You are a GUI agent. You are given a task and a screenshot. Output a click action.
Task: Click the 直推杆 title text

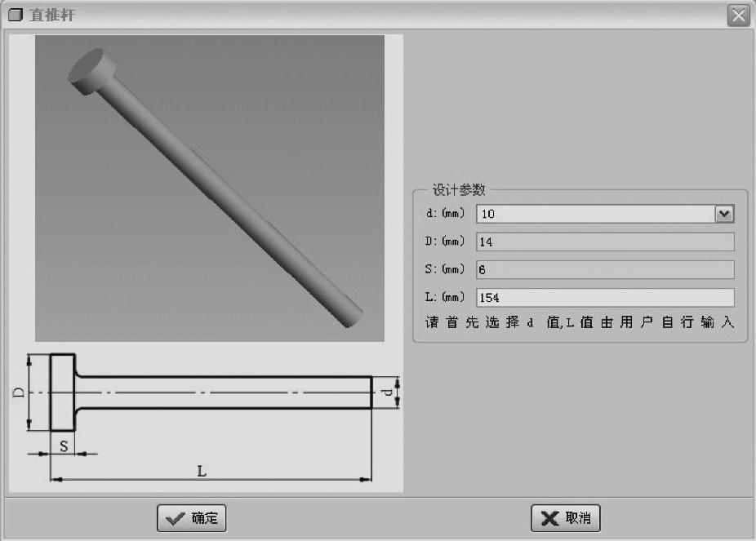click(x=52, y=15)
